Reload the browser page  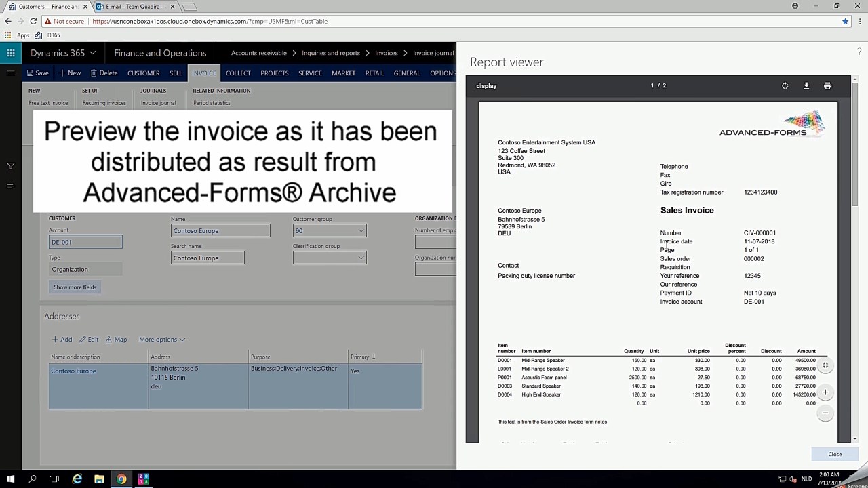tap(33, 21)
